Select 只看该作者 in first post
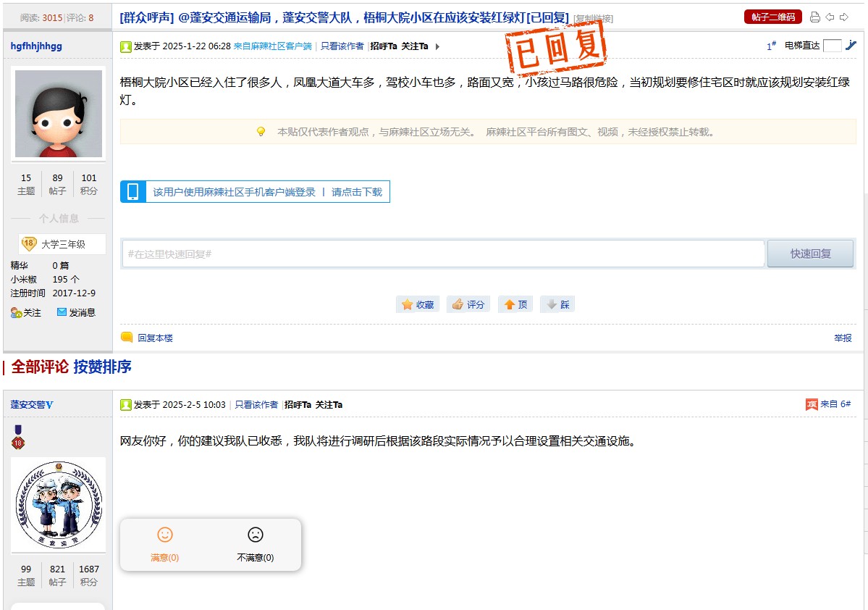868x610 pixels. point(342,46)
